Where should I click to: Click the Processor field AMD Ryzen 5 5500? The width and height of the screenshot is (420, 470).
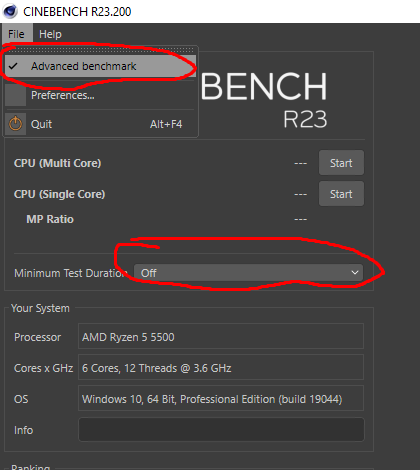(221, 336)
